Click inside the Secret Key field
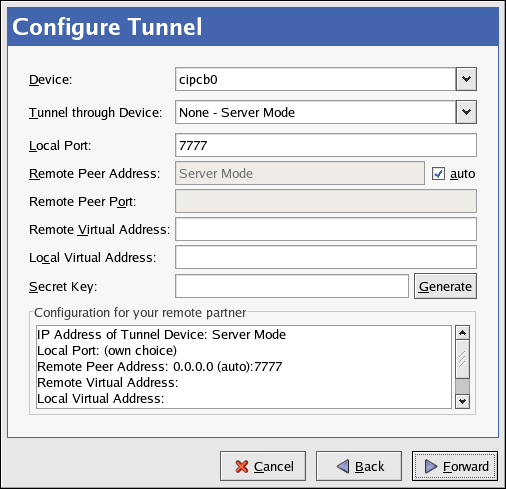The image size is (506, 489). click(292, 286)
